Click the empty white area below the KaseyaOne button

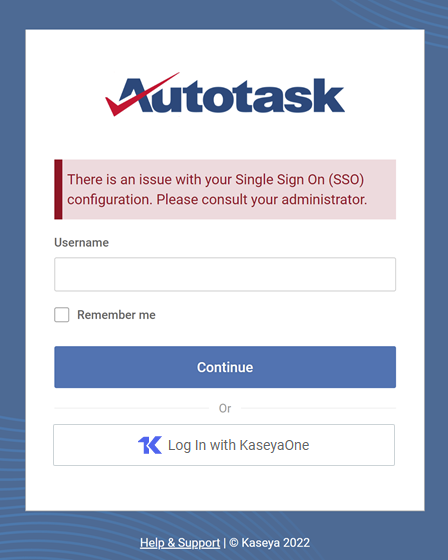225,488
